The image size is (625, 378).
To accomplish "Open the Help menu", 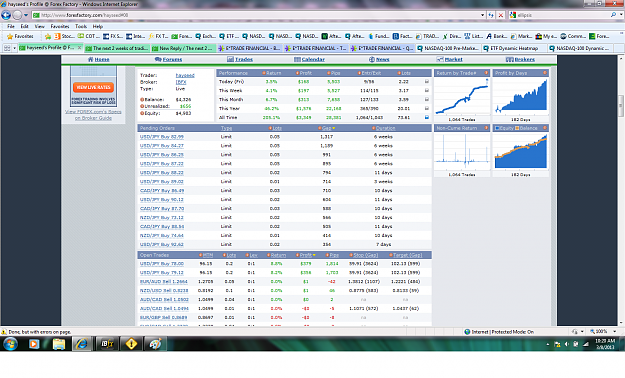I will click(x=98, y=26).
